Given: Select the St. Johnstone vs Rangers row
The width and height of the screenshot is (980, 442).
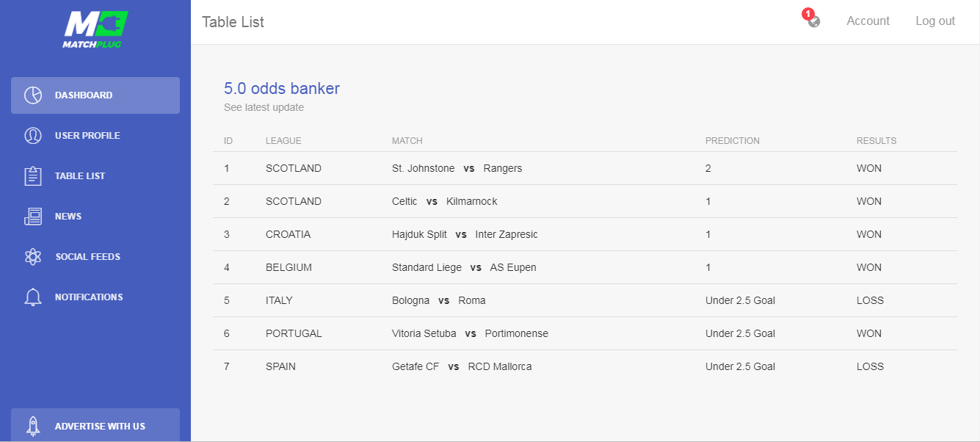Looking at the screenshot, I should (x=457, y=168).
